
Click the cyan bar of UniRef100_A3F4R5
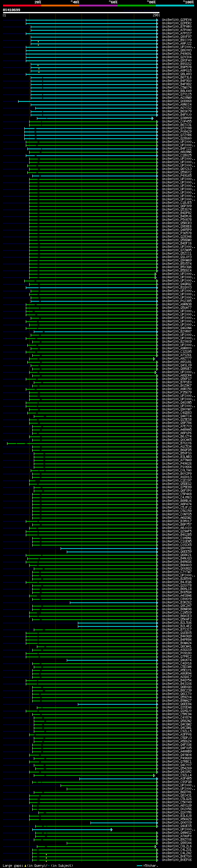(x=119, y=779)
